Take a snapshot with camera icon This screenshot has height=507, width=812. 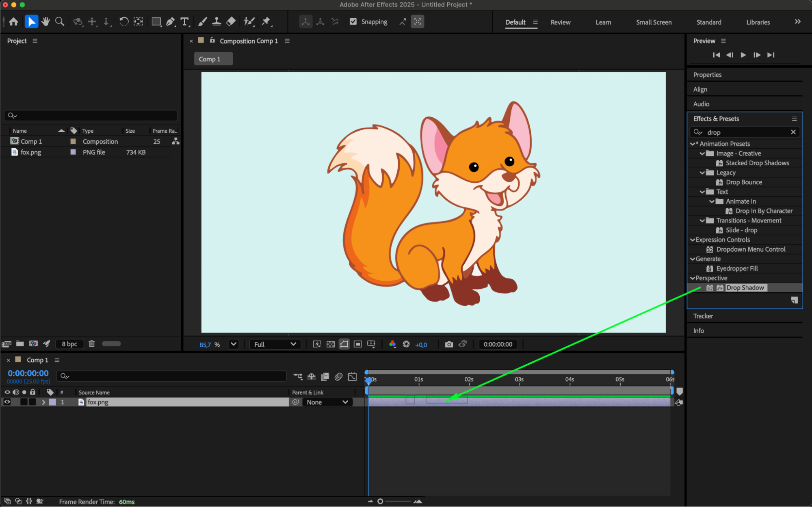[449, 344]
